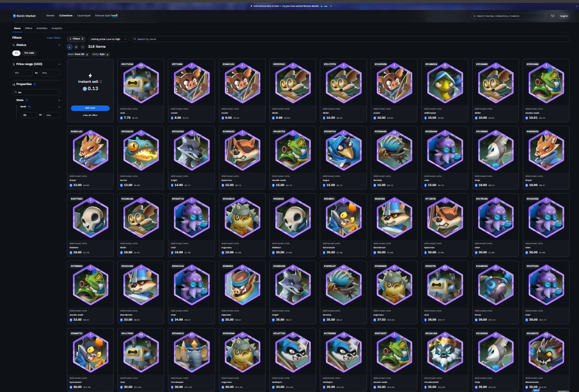Image resolution: width=579 pixels, height=392 pixels.
Task: Switch to the small grid view icon
Action: coord(76,47)
